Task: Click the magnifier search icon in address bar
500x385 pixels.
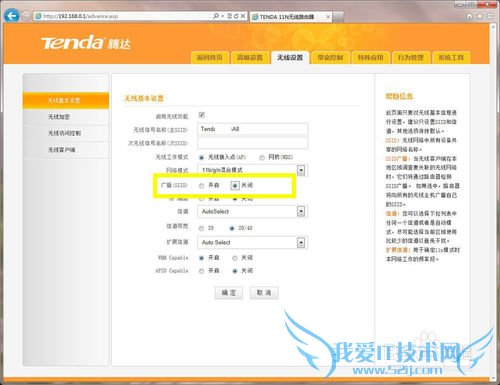Action: click(x=216, y=16)
